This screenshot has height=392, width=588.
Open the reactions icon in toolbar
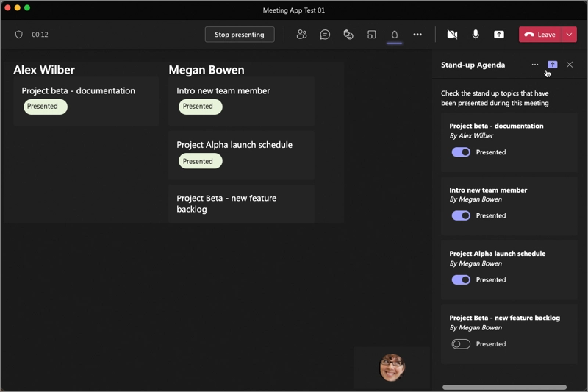tap(348, 35)
